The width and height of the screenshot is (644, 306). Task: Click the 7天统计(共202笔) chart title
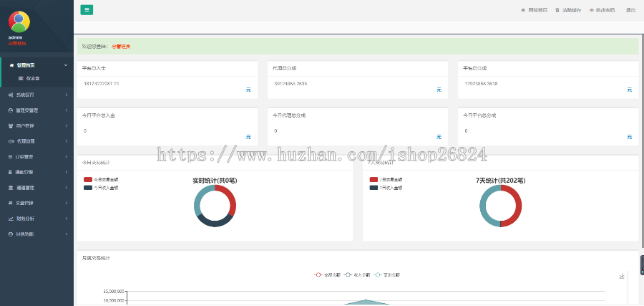click(x=501, y=180)
